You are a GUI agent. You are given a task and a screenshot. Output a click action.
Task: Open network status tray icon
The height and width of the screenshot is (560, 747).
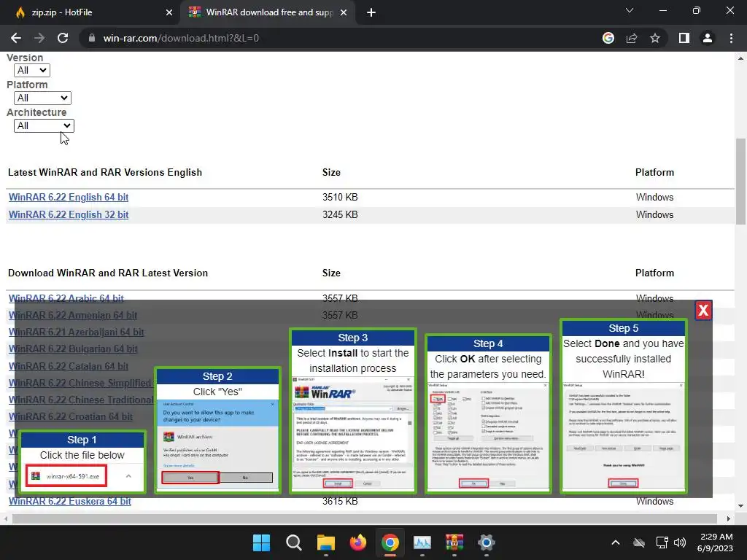(662, 542)
